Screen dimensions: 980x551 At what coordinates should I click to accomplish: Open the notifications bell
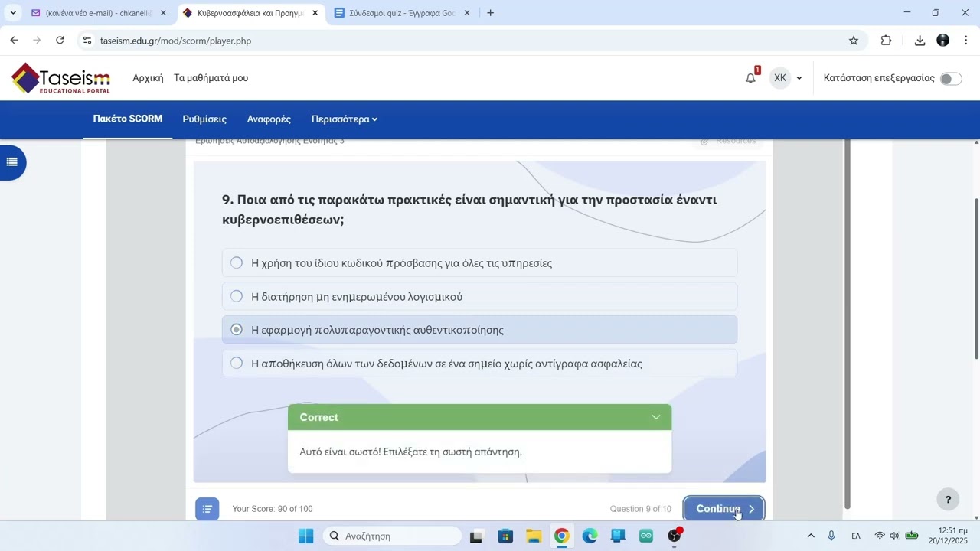(x=750, y=78)
